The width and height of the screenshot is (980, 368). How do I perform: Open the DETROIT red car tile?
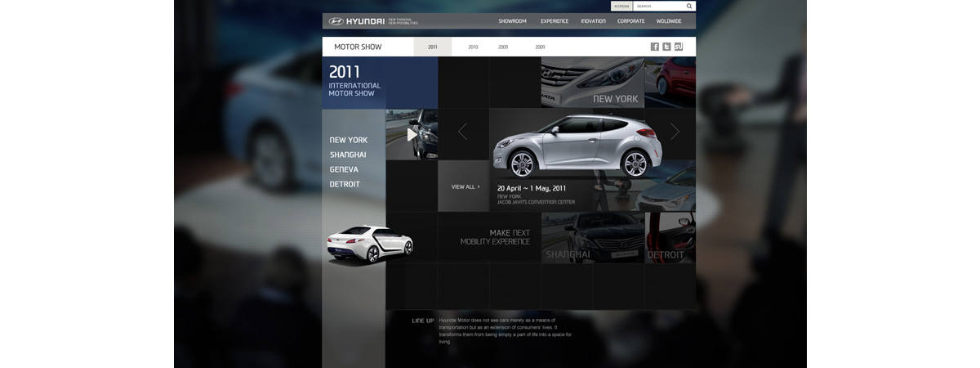tap(670, 238)
